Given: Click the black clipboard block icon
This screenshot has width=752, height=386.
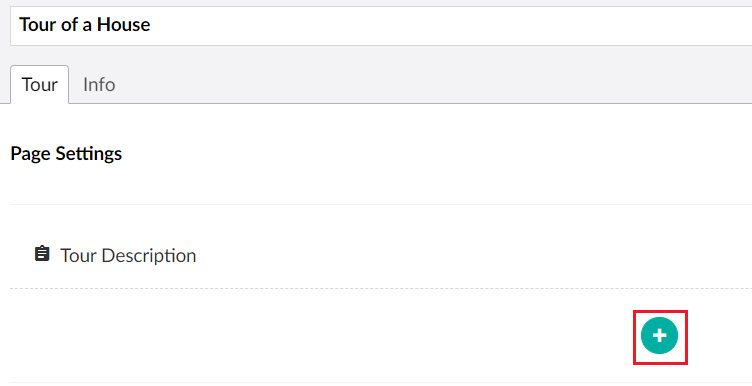Looking at the screenshot, I should click(x=42, y=254).
